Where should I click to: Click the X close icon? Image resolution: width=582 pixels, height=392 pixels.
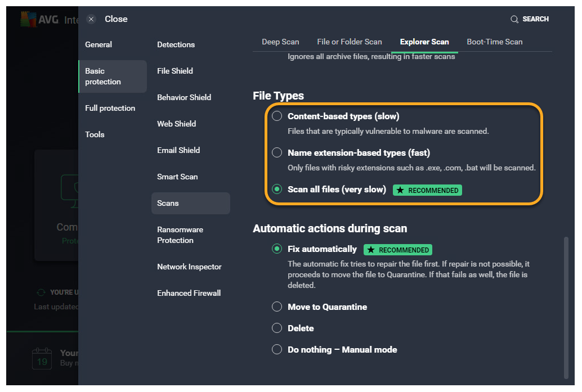(x=91, y=19)
